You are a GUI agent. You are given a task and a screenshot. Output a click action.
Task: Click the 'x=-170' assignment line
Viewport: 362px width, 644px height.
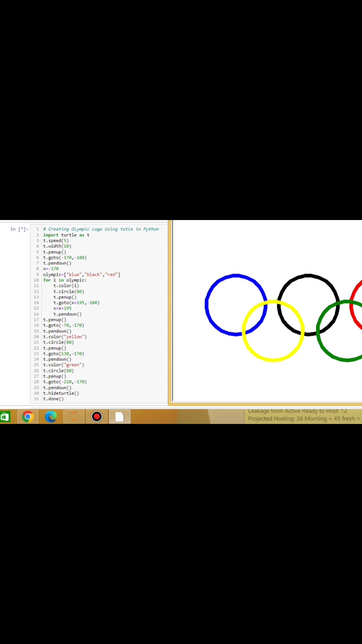[51, 269]
